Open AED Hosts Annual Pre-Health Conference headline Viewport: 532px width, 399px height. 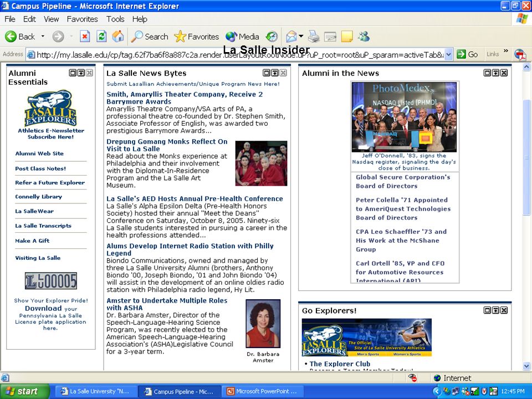point(195,198)
